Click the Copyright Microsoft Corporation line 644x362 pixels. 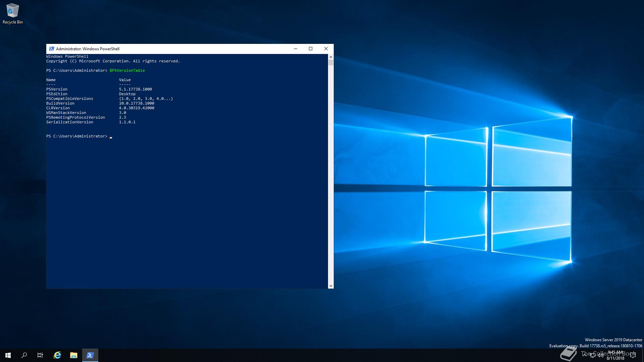[113, 61]
